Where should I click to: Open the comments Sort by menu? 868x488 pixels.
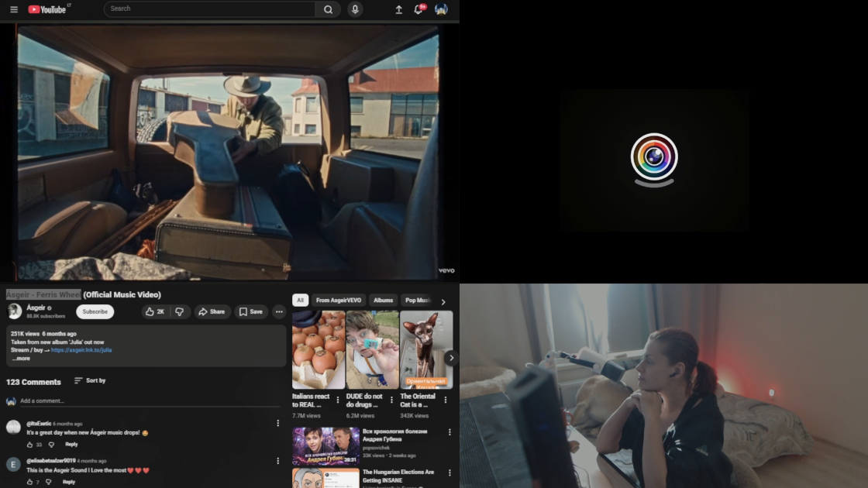pyautogui.click(x=90, y=380)
